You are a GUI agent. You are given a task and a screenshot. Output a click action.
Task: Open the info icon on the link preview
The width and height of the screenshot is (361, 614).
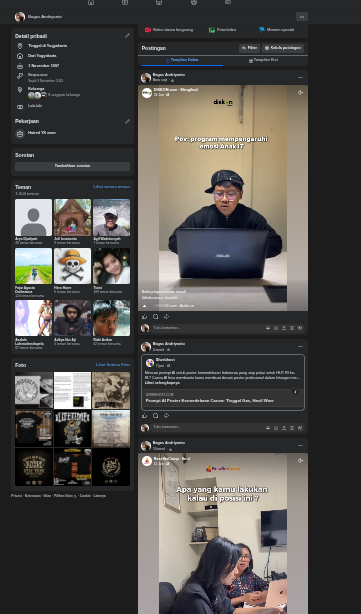click(296, 392)
